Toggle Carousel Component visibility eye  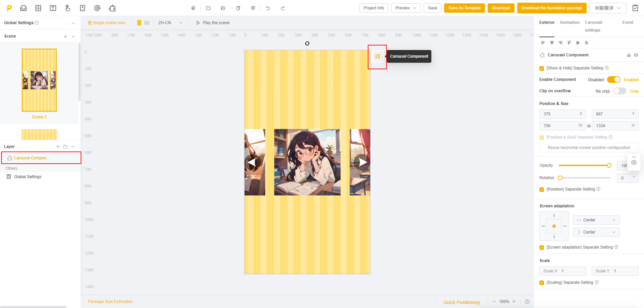click(636, 55)
